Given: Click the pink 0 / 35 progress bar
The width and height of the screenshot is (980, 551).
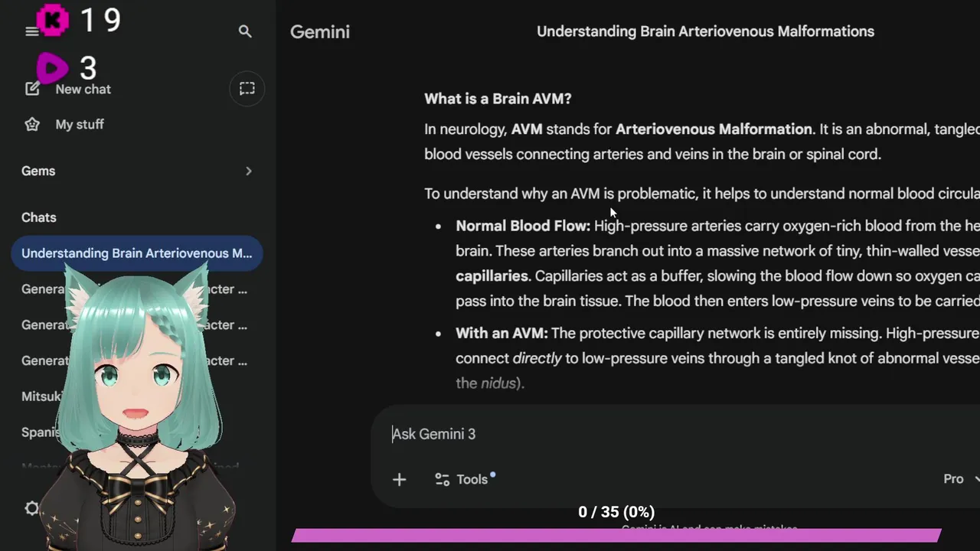Looking at the screenshot, I should point(616,535).
